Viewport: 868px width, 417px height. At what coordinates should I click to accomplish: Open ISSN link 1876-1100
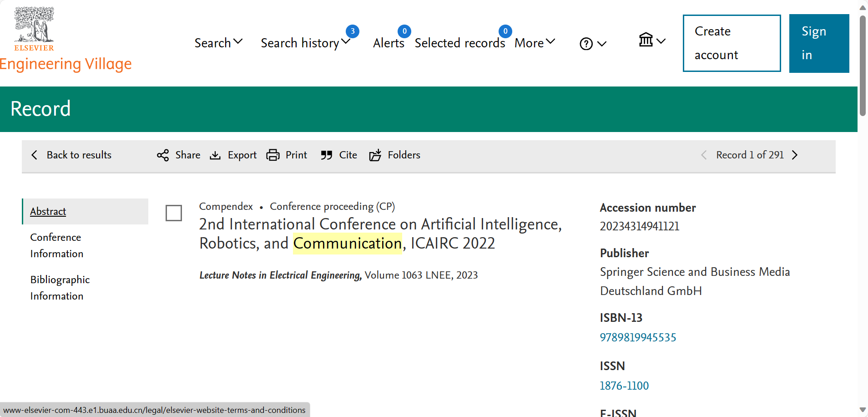(x=624, y=386)
